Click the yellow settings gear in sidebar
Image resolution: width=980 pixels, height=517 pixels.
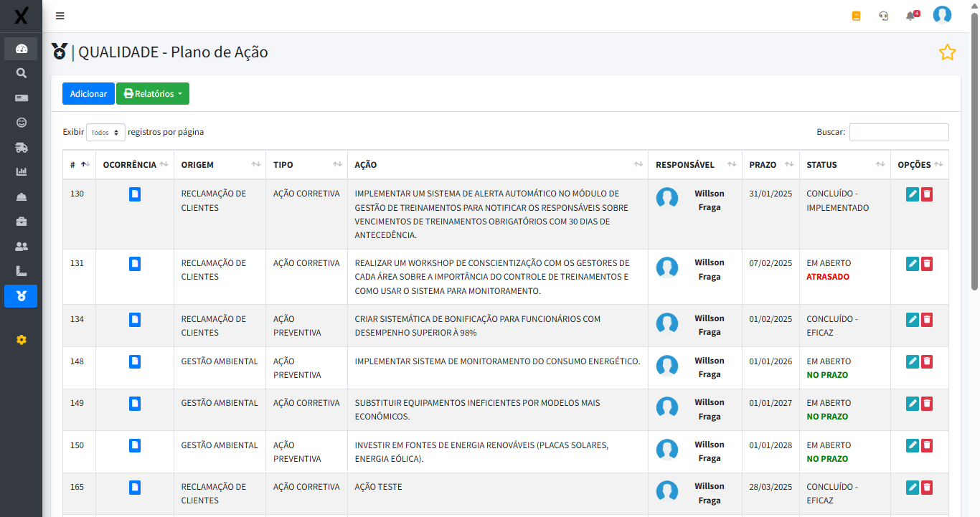(x=21, y=340)
